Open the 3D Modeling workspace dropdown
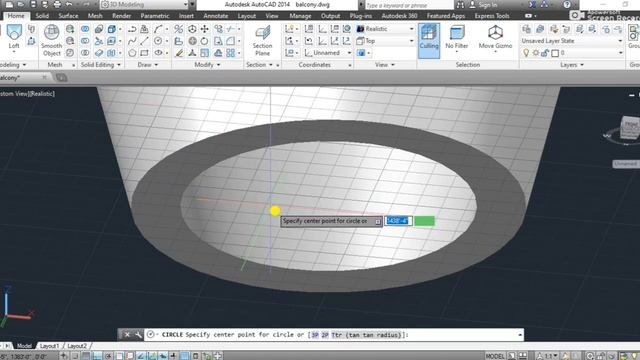This screenshot has height=360, width=640. [145, 5]
